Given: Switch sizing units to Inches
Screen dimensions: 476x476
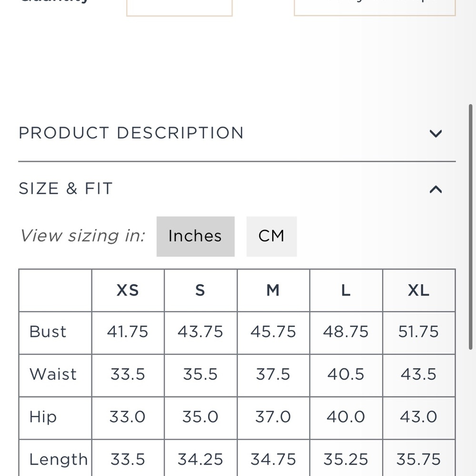Looking at the screenshot, I should point(196,237).
